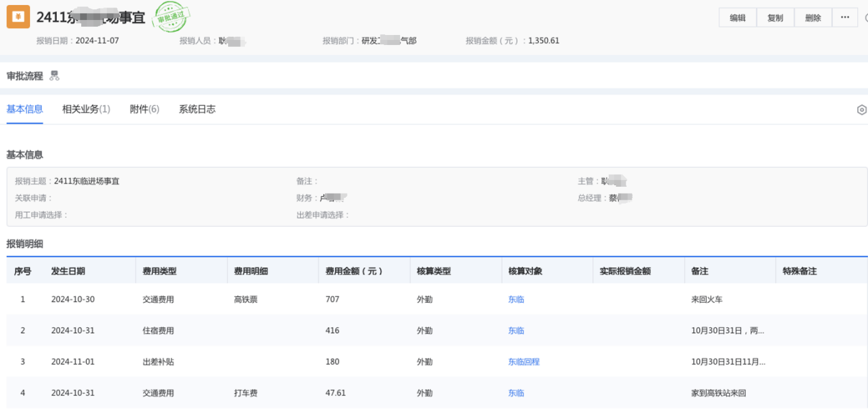Viewport: 868px width, 414px height.
Task: View the 附件 tab
Action: tap(144, 109)
